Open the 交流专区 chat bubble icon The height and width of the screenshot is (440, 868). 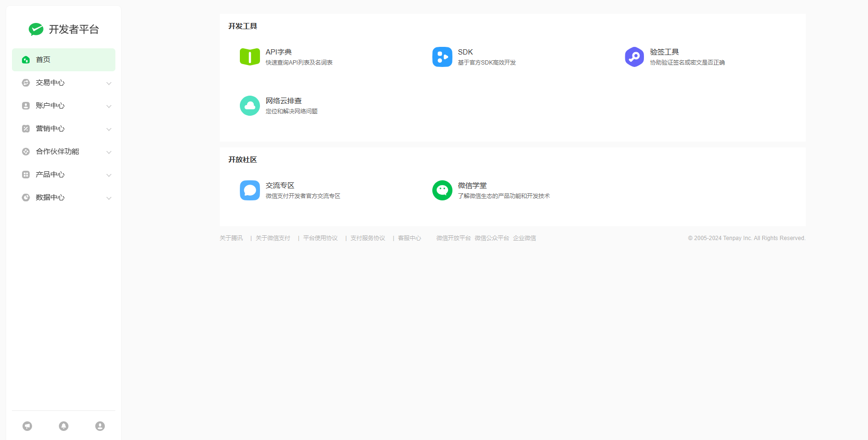(x=249, y=190)
